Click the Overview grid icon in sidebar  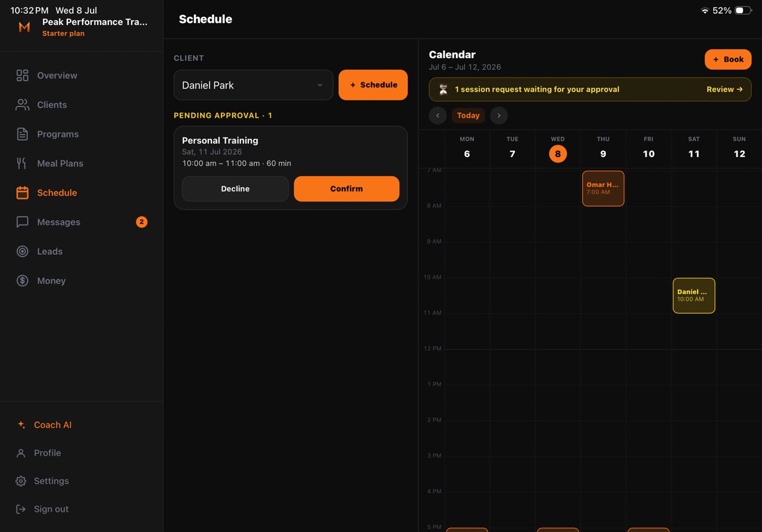click(22, 76)
